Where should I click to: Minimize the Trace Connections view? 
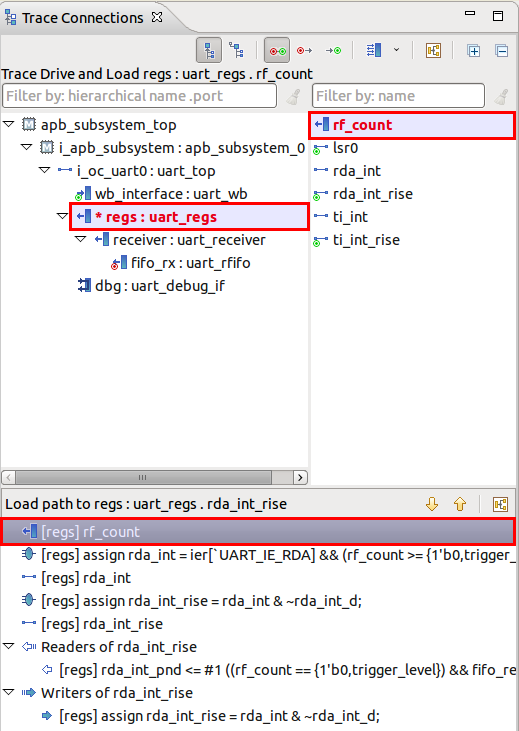pyautogui.click(x=470, y=14)
